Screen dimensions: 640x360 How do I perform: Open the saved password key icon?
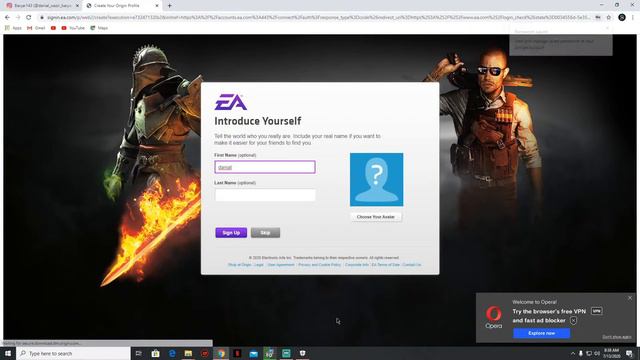coord(598,18)
